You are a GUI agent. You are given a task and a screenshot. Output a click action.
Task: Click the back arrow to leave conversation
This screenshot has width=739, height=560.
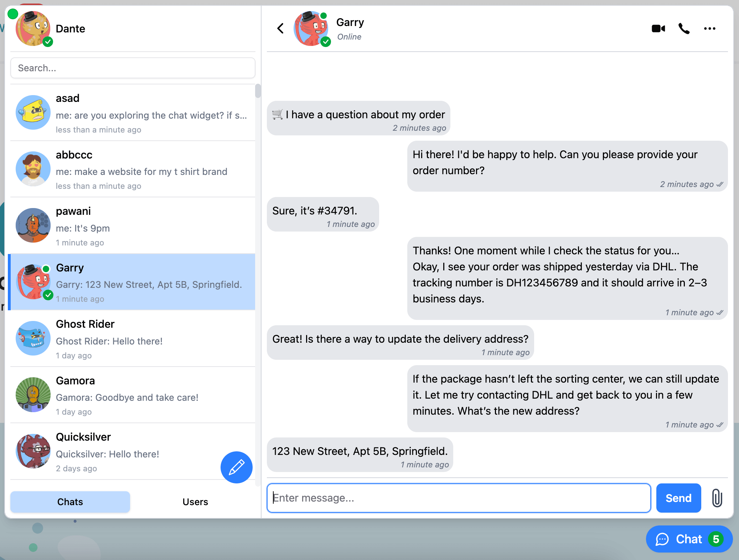click(x=280, y=28)
